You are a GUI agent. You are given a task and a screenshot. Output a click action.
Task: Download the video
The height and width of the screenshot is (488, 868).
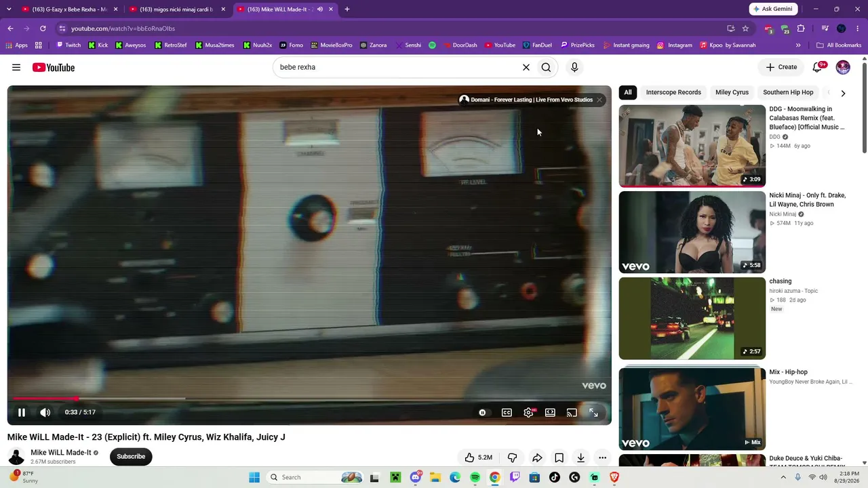(x=580, y=457)
